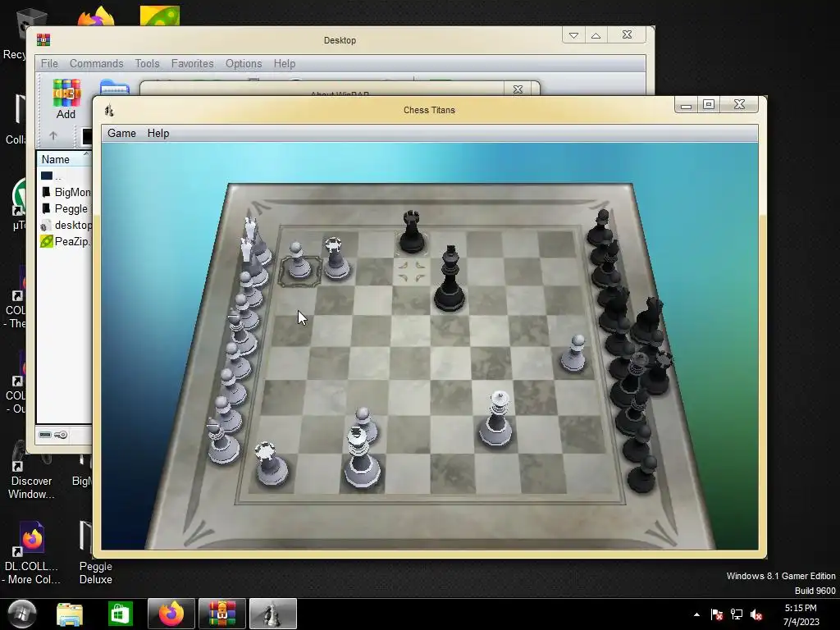The height and width of the screenshot is (630, 840).
Task: Select the black rook on the back rank
Action: tap(412, 232)
